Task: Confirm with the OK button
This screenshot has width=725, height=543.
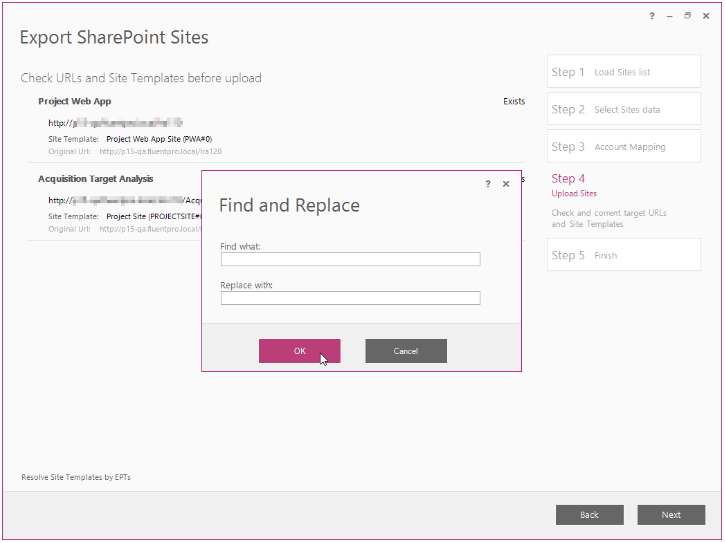Action: 300,351
